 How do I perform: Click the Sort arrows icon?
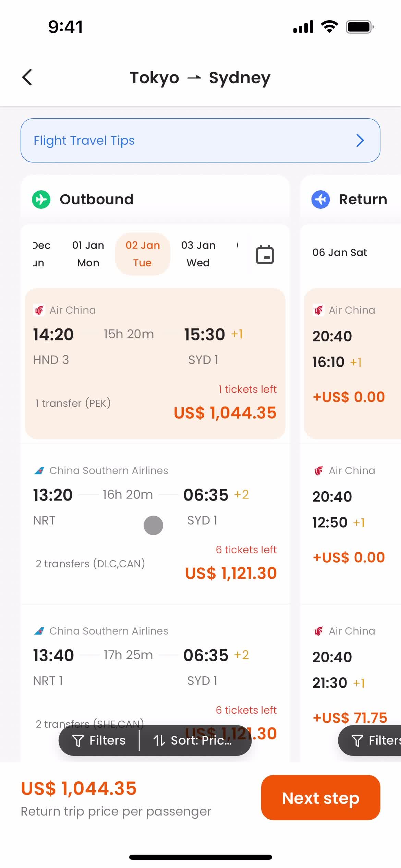[x=159, y=741]
